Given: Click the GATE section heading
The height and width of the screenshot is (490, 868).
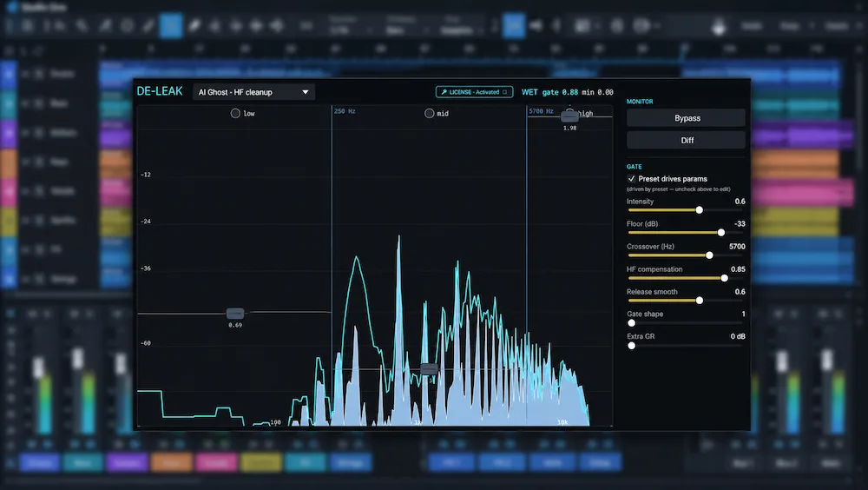Looking at the screenshot, I should pos(635,166).
